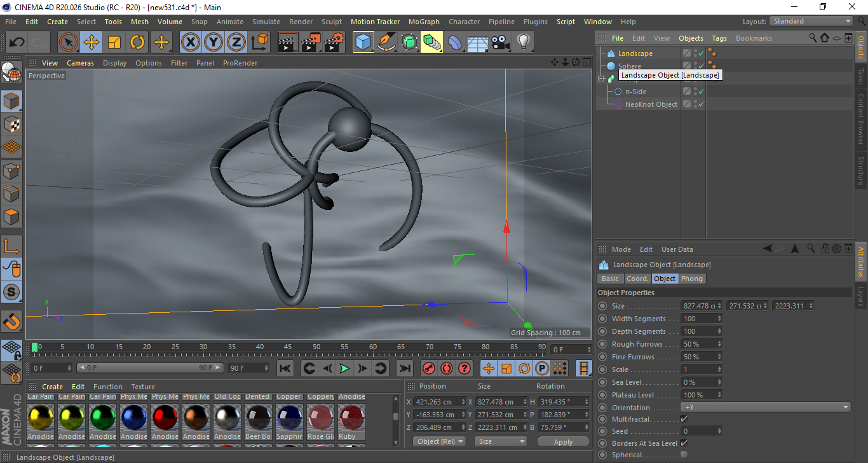The height and width of the screenshot is (463, 868).
Task: Open the Layout dropdown set to Standard
Action: click(x=811, y=21)
